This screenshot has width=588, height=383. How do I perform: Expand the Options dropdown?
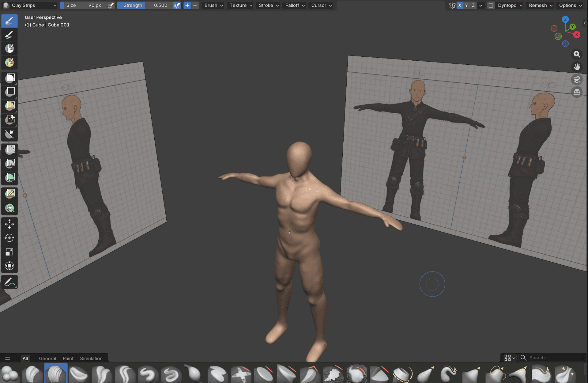(570, 5)
